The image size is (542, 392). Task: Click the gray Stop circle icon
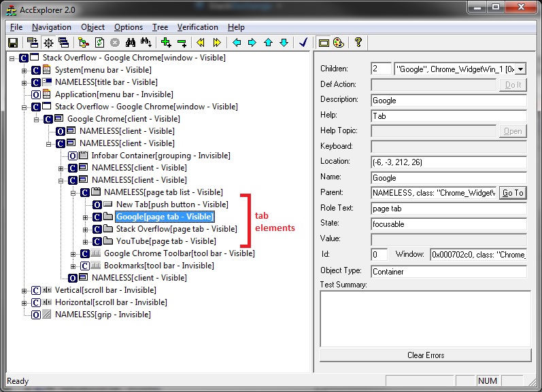coord(115,43)
